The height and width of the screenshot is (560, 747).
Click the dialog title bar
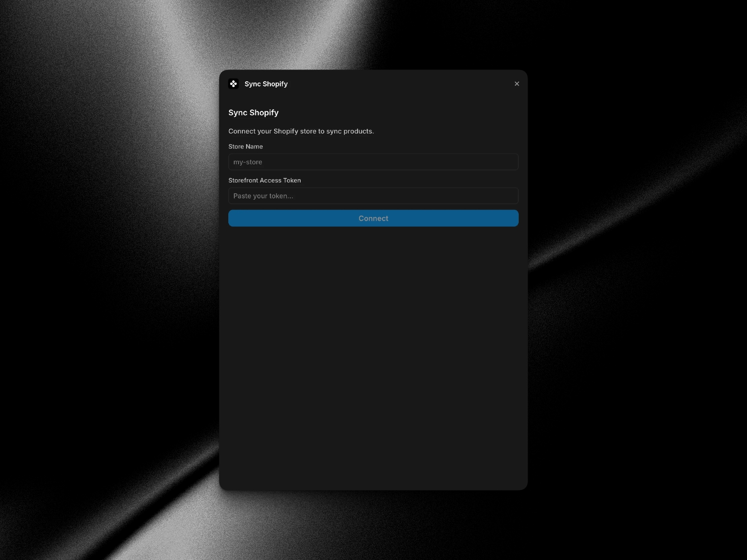373,84
